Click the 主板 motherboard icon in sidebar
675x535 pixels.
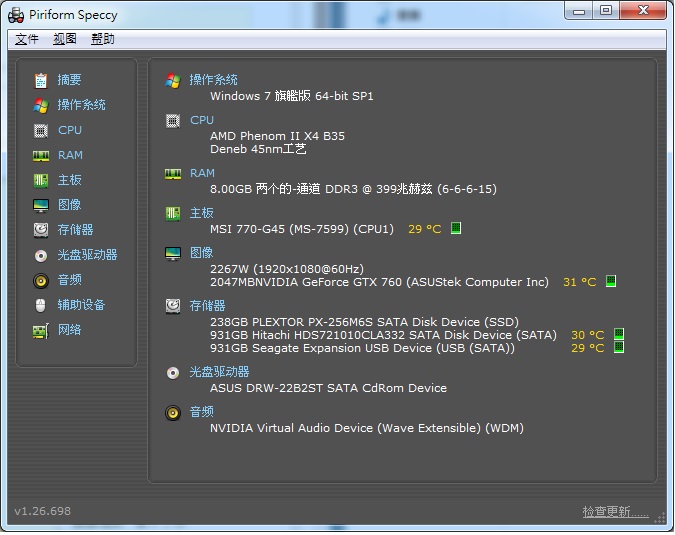pyautogui.click(x=41, y=180)
